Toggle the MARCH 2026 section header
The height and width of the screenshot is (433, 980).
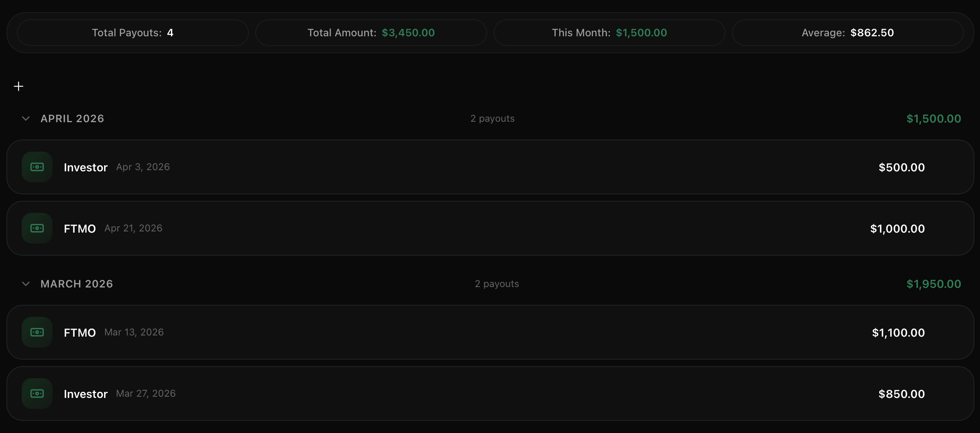point(490,284)
